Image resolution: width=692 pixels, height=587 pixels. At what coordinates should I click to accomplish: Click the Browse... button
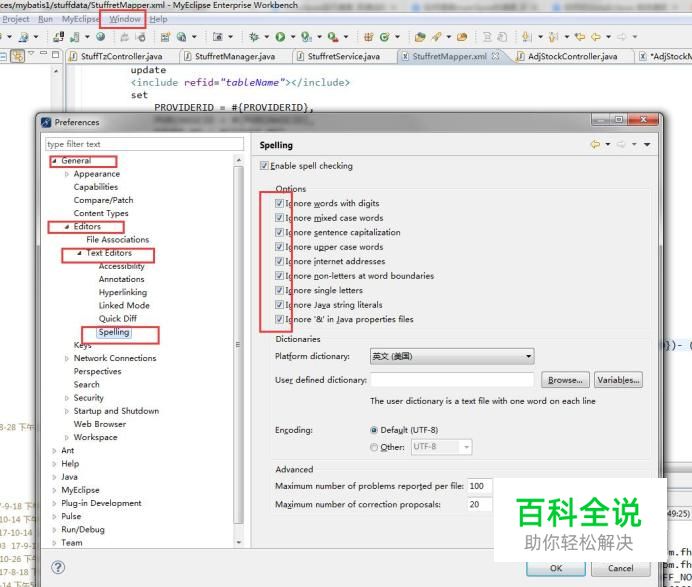tap(565, 380)
